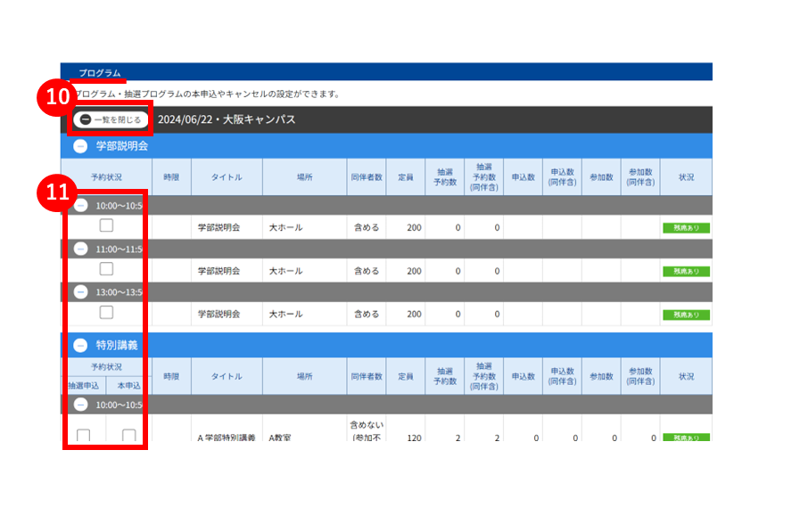Image resolution: width=808 pixels, height=532 pixels.
Task: Click the 残席あり status for 13:00 学部説明会
Action: coord(686,315)
